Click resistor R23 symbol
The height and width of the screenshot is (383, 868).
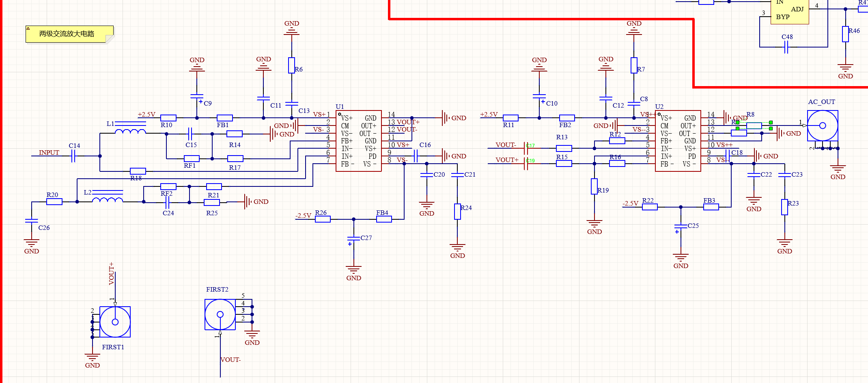[784, 207]
